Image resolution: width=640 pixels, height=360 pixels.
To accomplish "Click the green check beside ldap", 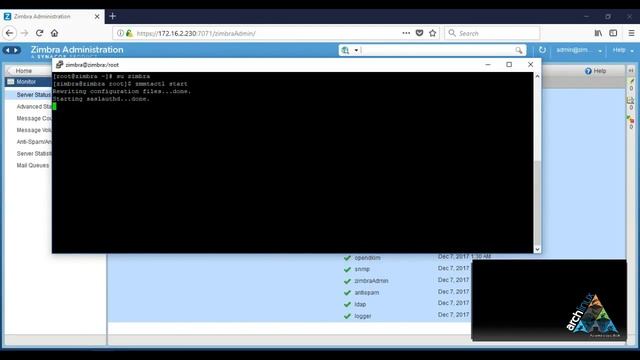I will 347,304.
